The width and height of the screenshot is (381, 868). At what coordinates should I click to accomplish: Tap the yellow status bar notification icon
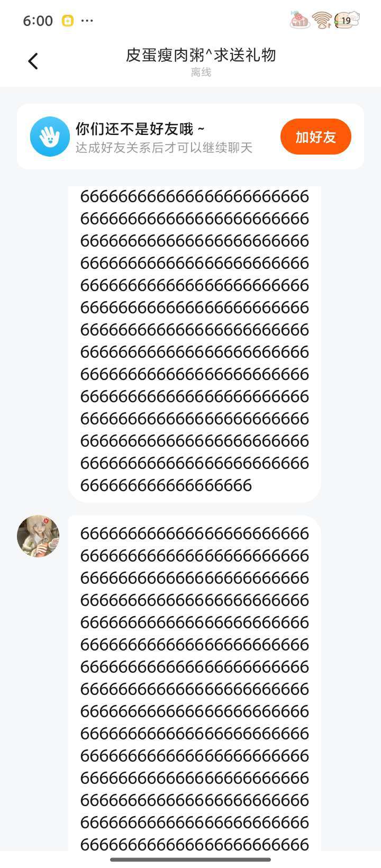point(68,21)
